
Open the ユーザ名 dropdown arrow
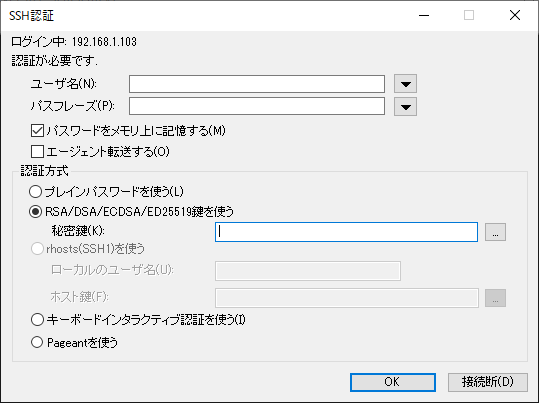[x=406, y=84]
